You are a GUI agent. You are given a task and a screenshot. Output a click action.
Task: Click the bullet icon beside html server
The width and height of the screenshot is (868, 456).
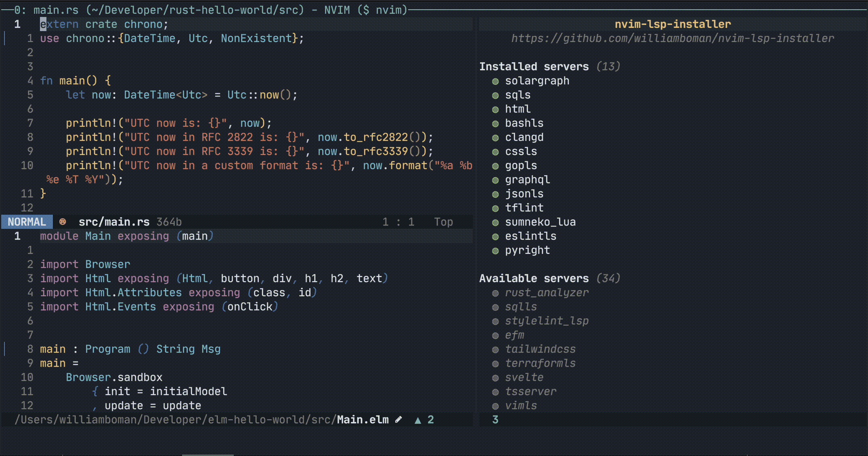point(495,110)
